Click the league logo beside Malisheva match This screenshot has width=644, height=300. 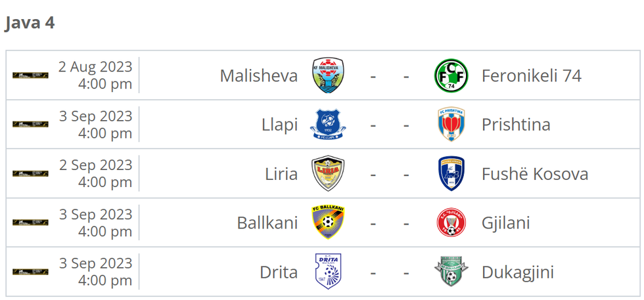pos(30,75)
